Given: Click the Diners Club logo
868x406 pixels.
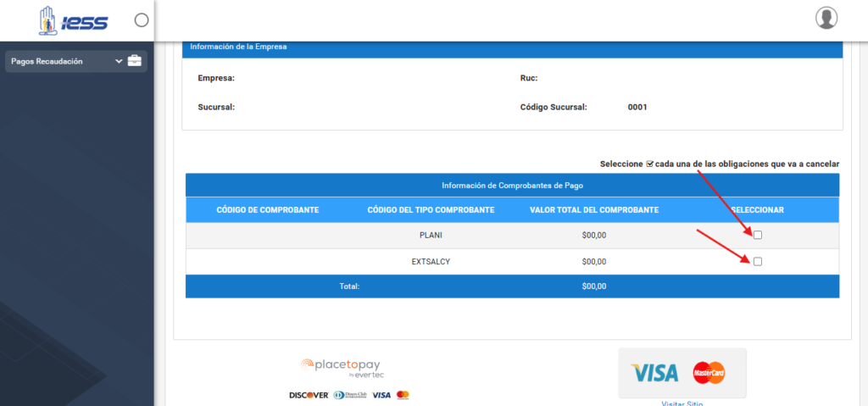Looking at the screenshot, I should 350,395.
